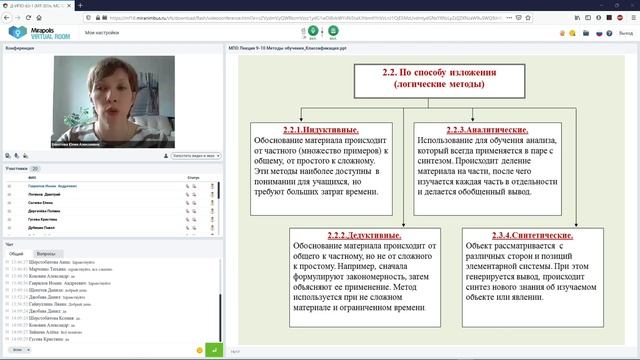Select participant 'Логинов Дмитрий'

coord(44,194)
